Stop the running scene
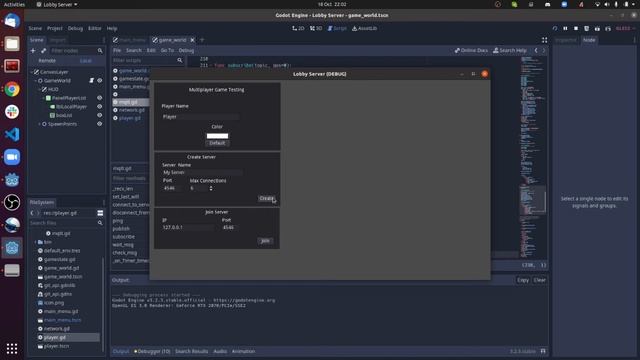 pyautogui.click(x=576, y=28)
